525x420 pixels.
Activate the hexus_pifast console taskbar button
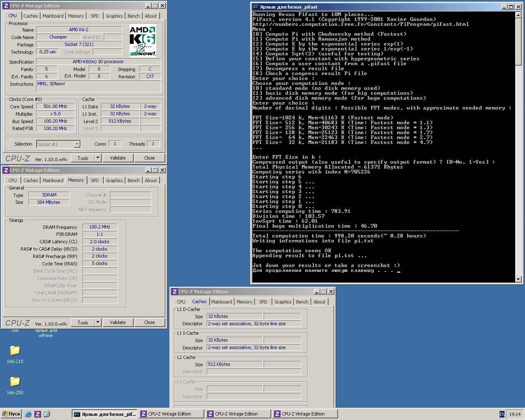105,414
